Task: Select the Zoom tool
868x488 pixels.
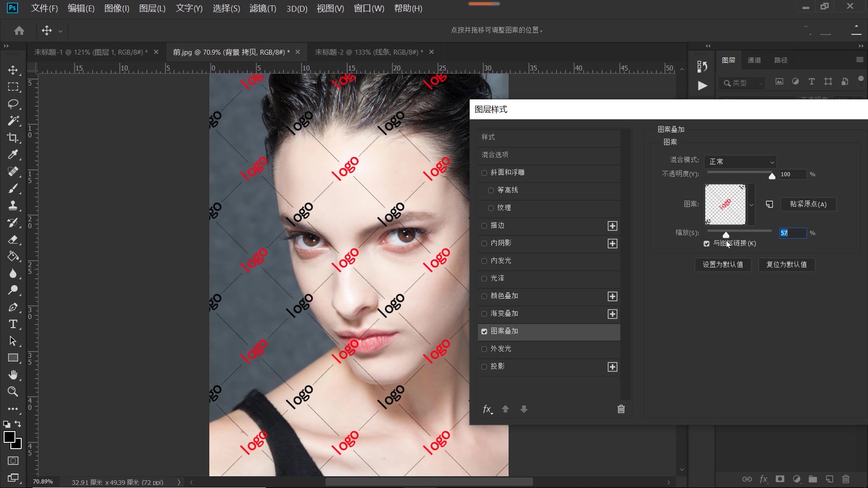Action: (x=13, y=392)
